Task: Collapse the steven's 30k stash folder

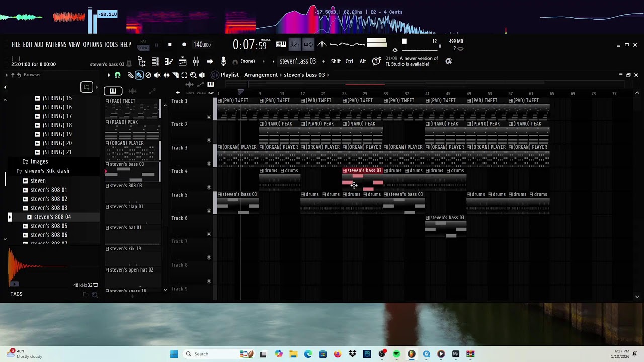Action: [x=43, y=171]
